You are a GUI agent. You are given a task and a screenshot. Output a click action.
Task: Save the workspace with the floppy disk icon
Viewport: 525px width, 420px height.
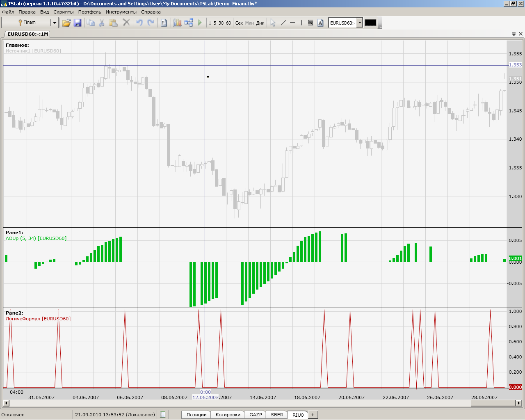coord(78,23)
